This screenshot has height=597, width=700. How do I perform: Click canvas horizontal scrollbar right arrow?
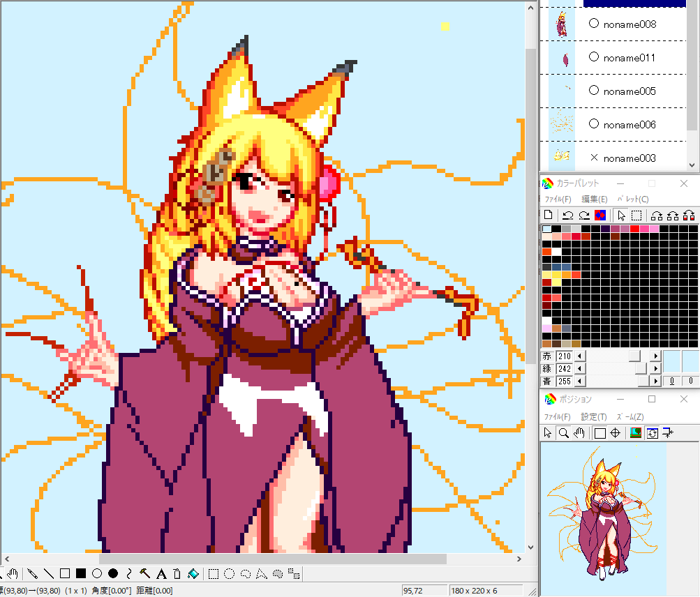(x=519, y=559)
